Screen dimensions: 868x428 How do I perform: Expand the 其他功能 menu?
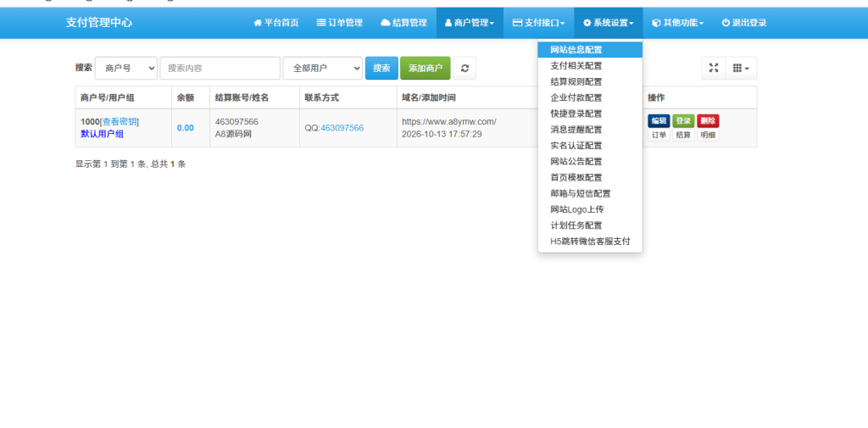(x=677, y=23)
